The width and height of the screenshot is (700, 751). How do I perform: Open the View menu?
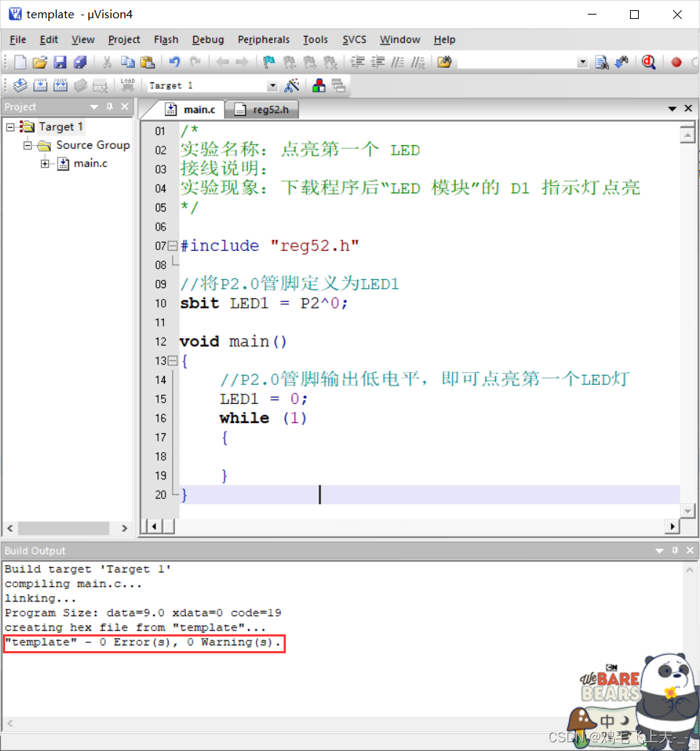[83, 40]
